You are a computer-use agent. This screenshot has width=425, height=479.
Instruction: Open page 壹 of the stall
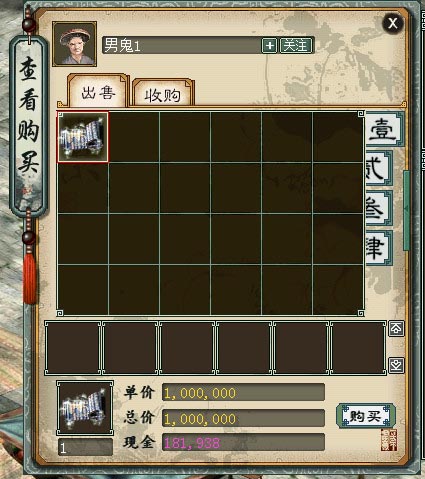pyautogui.click(x=384, y=129)
